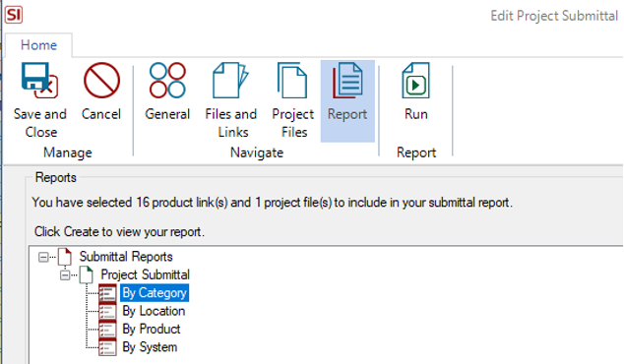
Task: Choose the By Product report
Action: (x=152, y=329)
